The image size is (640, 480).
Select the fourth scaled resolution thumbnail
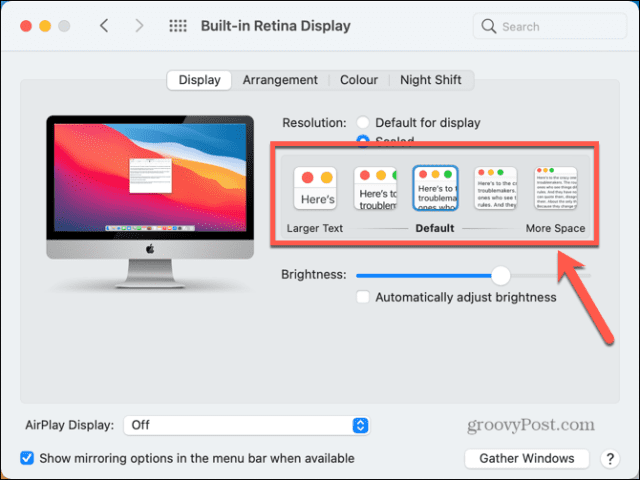[x=495, y=189]
